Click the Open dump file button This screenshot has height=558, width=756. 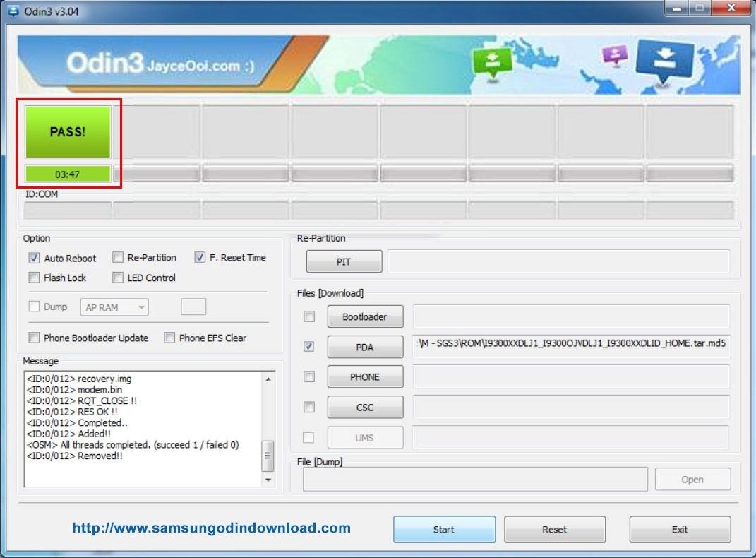(x=692, y=480)
